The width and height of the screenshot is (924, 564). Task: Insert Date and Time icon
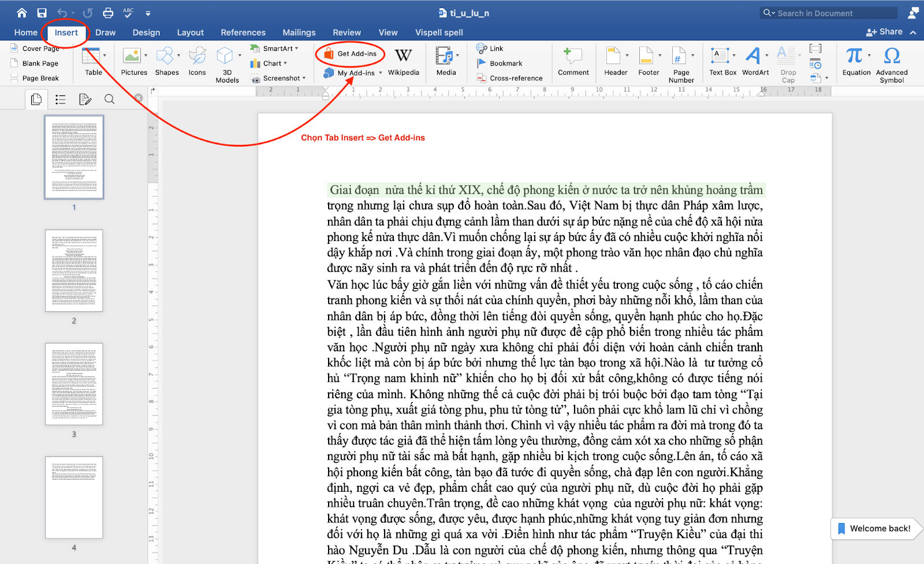point(815,64)
